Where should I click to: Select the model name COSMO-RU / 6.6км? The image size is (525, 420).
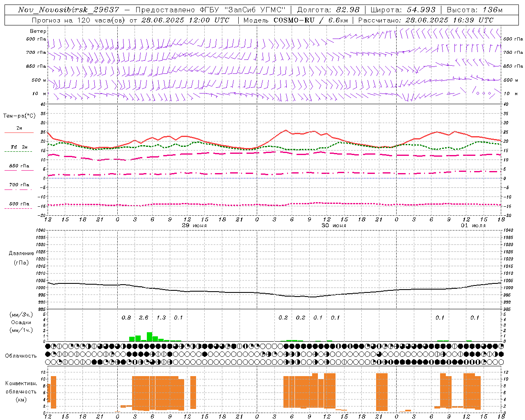click(311, 20)
